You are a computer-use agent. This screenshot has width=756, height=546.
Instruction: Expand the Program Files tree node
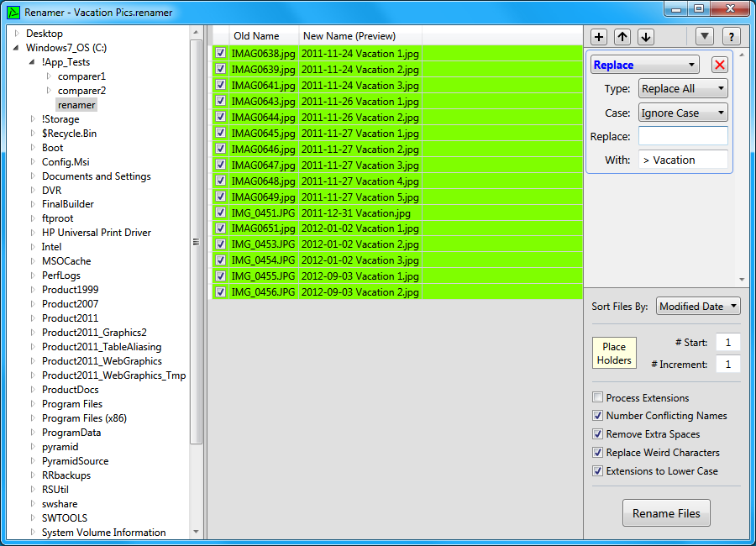pyautogui.click(x=32, y=404)
